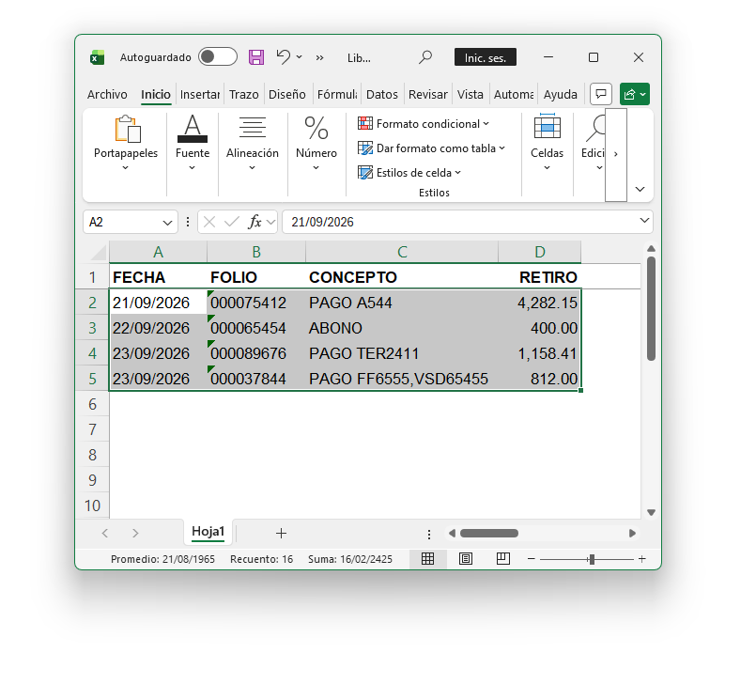
Task: Click the vertical scrollbar down arrow
Action: [x=651, y=512]
